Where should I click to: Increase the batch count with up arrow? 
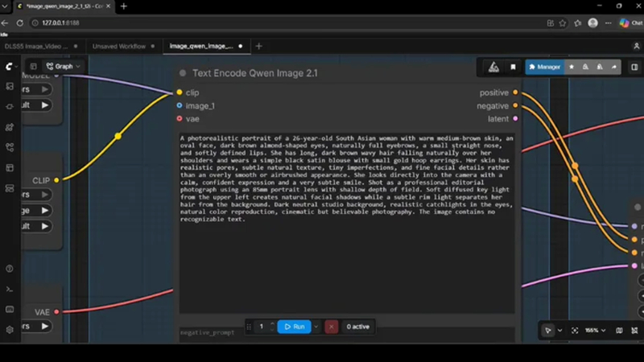click(272, 324)
